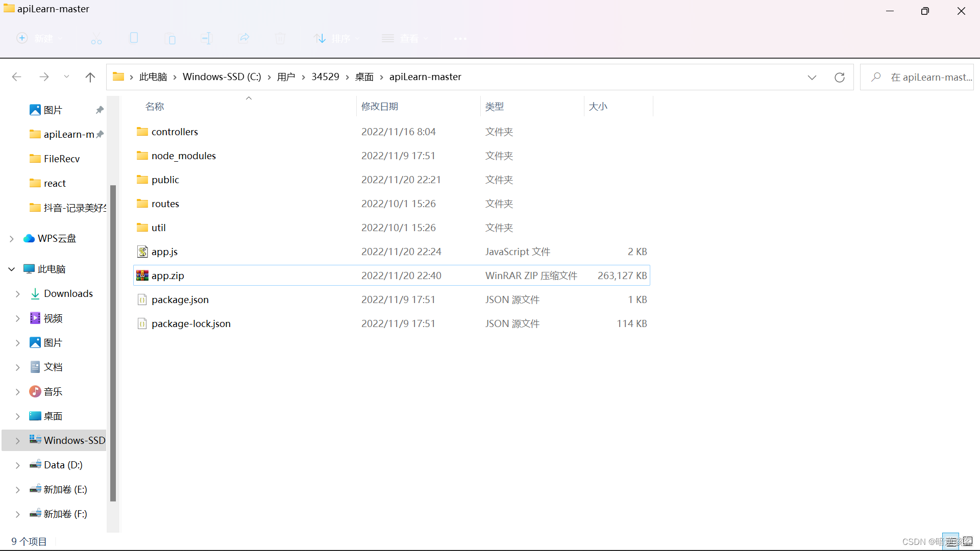980x551 pixels.
Task: Sort by 修改日期 column header
Action: point(380,107)
